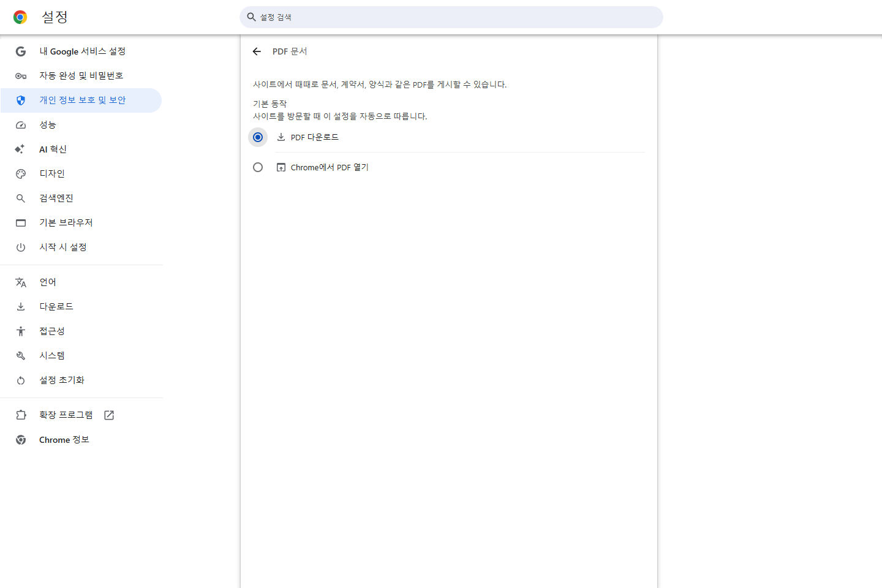Open 시작 시 설정 page

point(81,247)
